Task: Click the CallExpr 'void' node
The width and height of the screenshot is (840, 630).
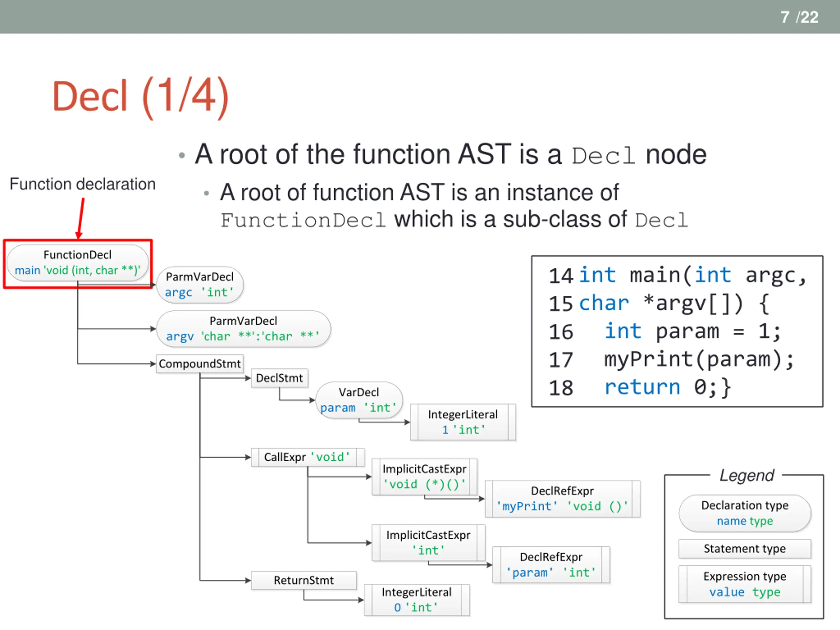Action: (x=308, y=457)
